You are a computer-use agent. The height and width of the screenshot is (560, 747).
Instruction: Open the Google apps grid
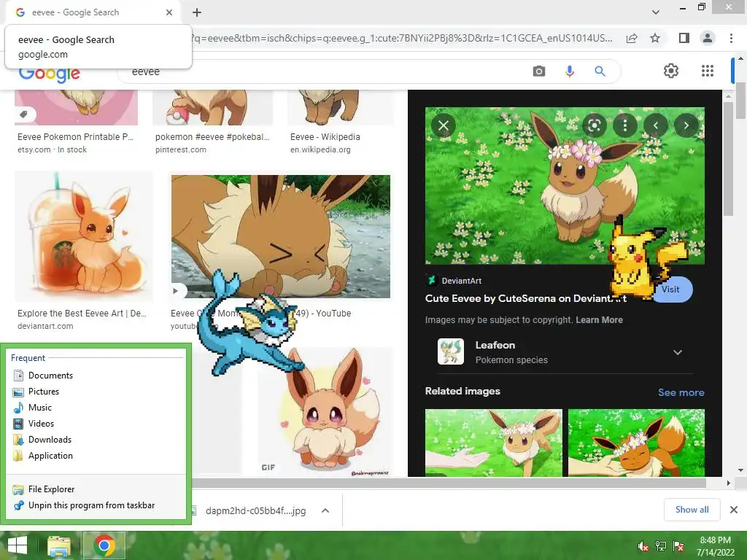[708, 71]
